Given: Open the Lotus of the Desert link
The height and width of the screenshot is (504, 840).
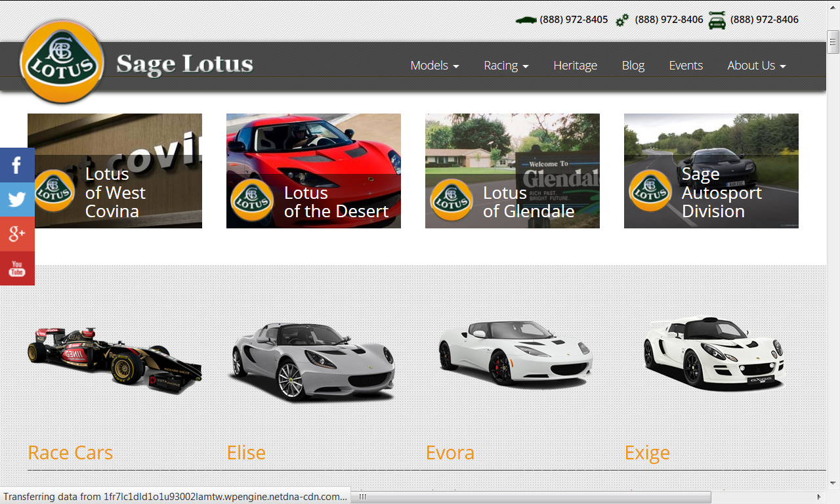Looking at the screenshot, I should point(337,202).
